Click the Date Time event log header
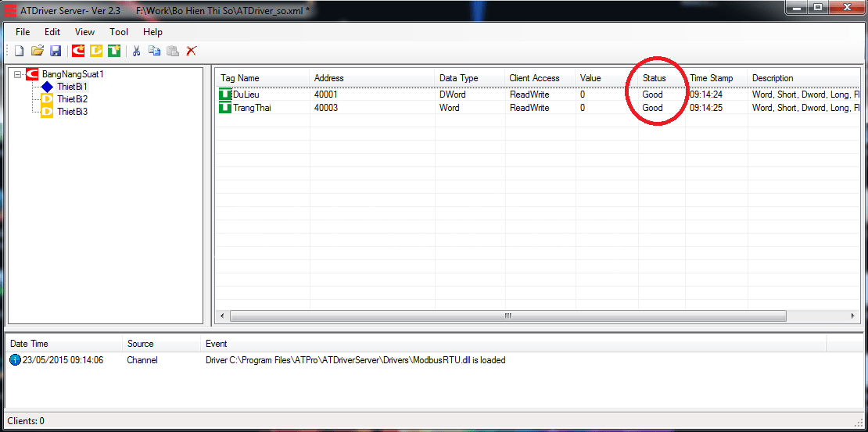 pyautogui.click(x=30, y=344)
